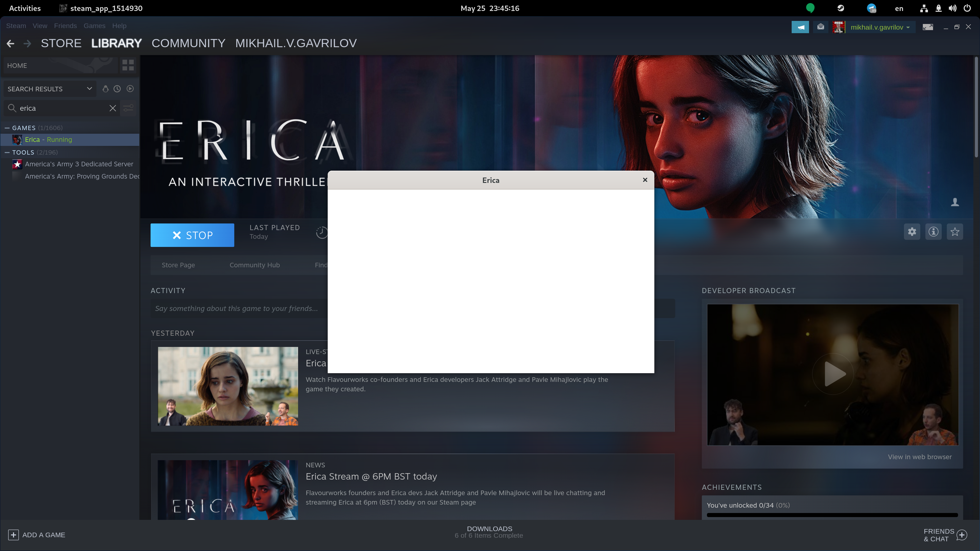
Task: Play the developer broadcast video
Action: coord(833,374)
